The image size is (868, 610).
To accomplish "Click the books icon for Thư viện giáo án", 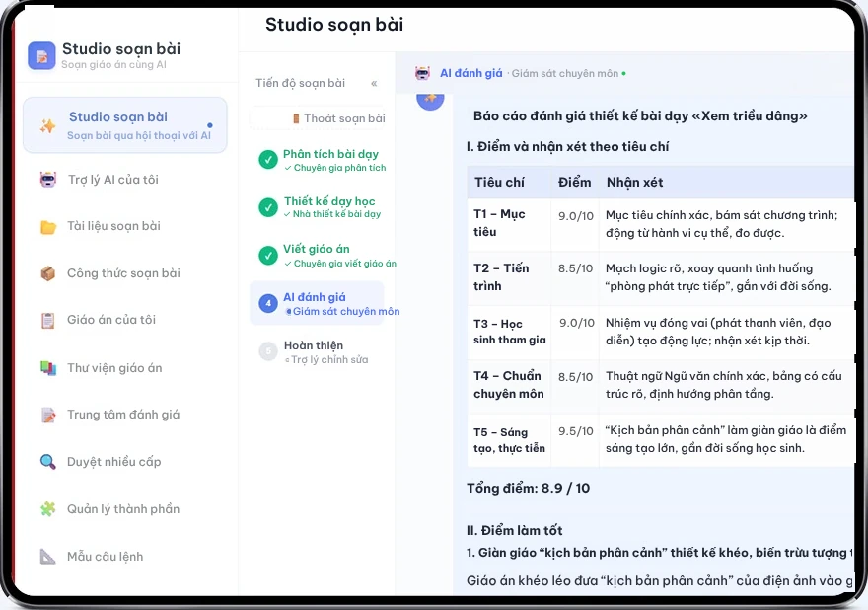I will tap(48, 368).
